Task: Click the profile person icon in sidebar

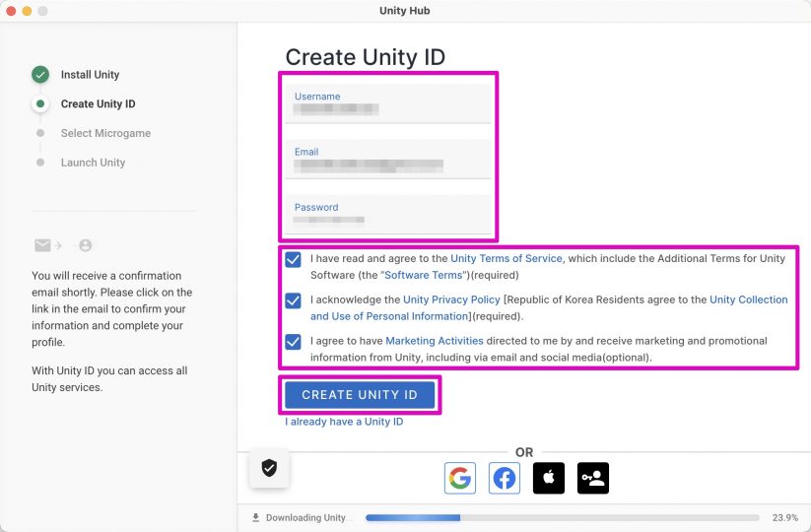Action: click(86, 245)
